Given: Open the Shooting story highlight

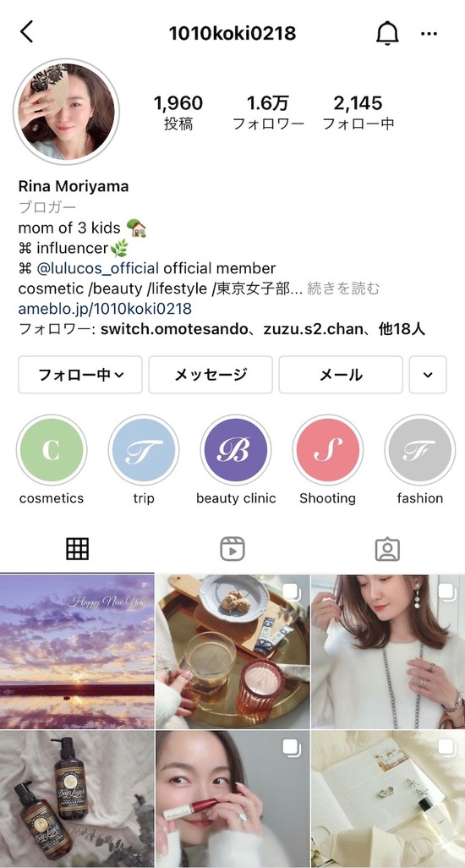Looking at the screenshot, I should [328, 449].
